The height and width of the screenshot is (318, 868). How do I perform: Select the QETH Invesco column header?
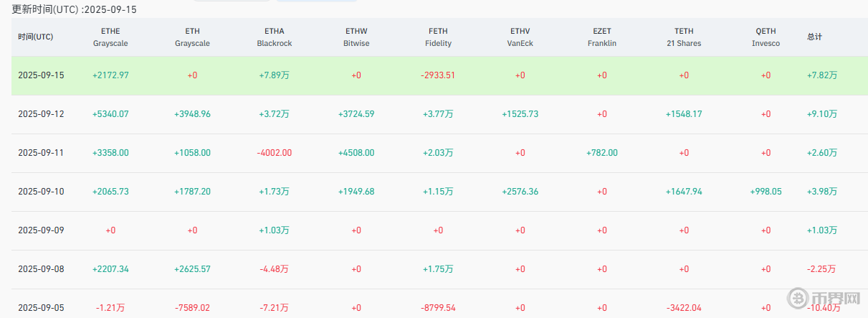[766, 37]
